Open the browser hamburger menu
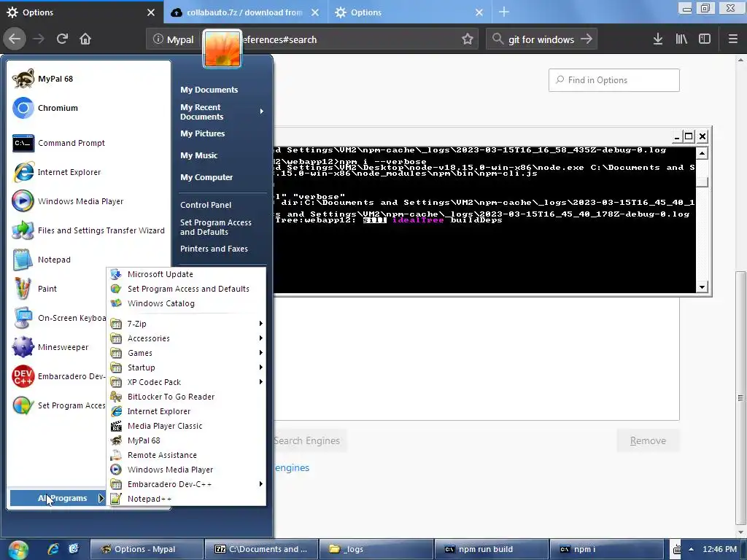The width and height of the screenshot is (747, 560). [x=732, y=39]
